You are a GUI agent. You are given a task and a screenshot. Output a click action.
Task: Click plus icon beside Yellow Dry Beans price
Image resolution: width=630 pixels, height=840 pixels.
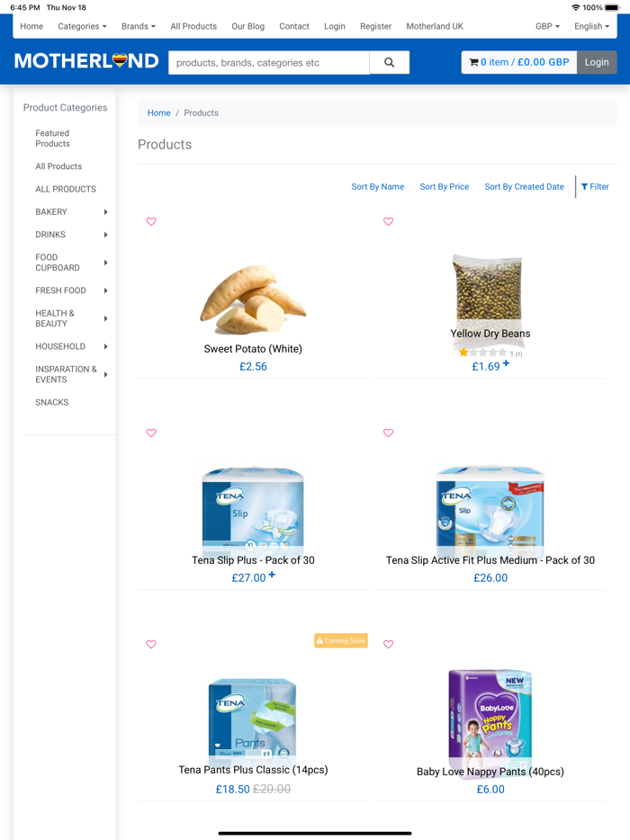click(x=506, y=363)
